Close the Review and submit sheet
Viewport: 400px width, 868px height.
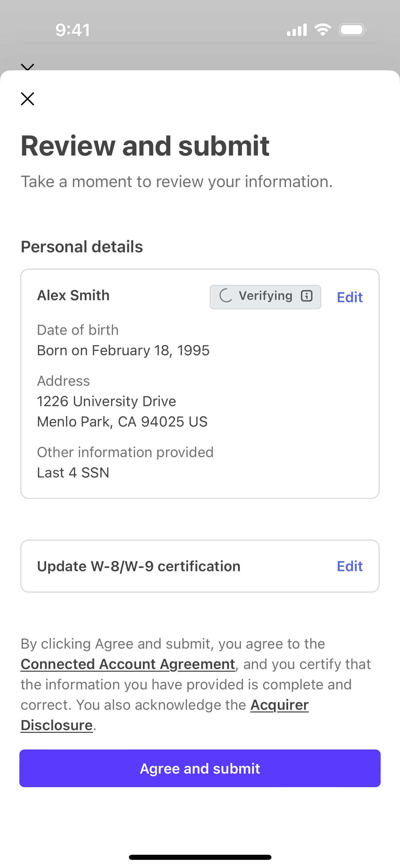tap(27, 99)
